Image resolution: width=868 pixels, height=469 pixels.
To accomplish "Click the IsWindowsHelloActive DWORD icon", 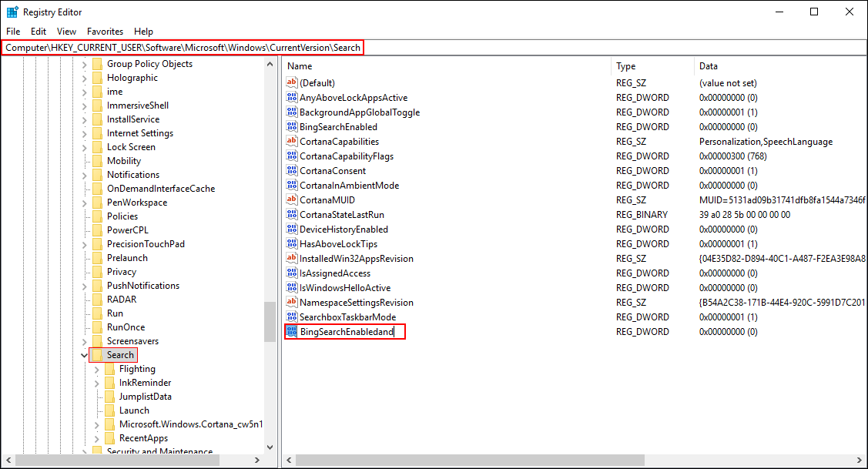I will coord(292,288).
